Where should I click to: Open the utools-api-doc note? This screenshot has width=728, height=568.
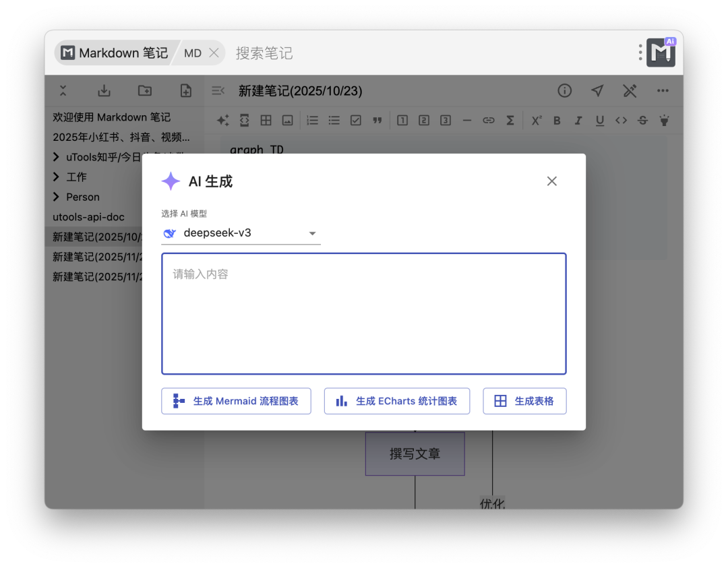(x=88, y=217)
